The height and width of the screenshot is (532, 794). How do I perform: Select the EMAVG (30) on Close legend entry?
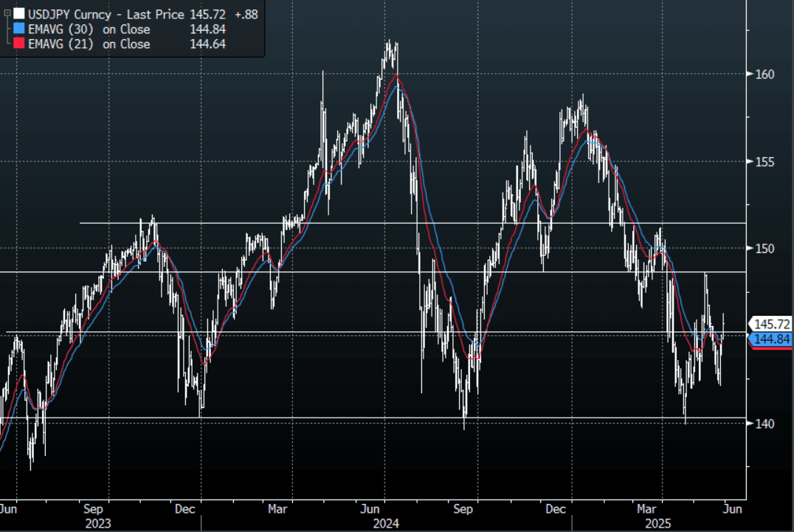89,30
